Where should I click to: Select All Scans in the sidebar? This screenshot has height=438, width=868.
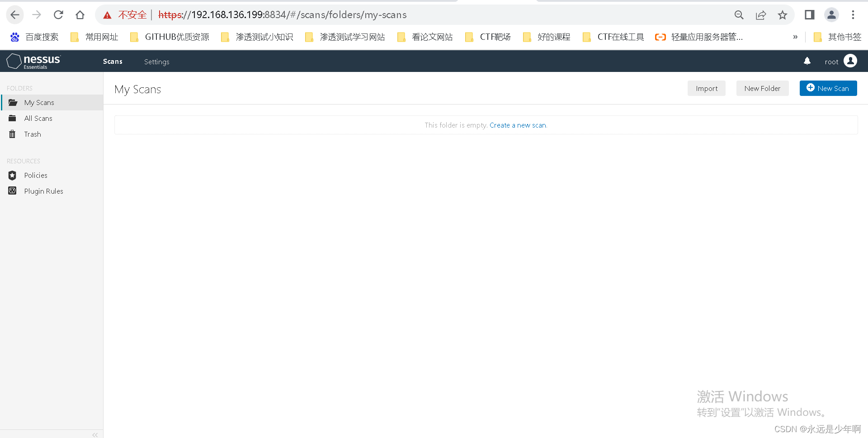pyautogui.click(x=52, y=119)
